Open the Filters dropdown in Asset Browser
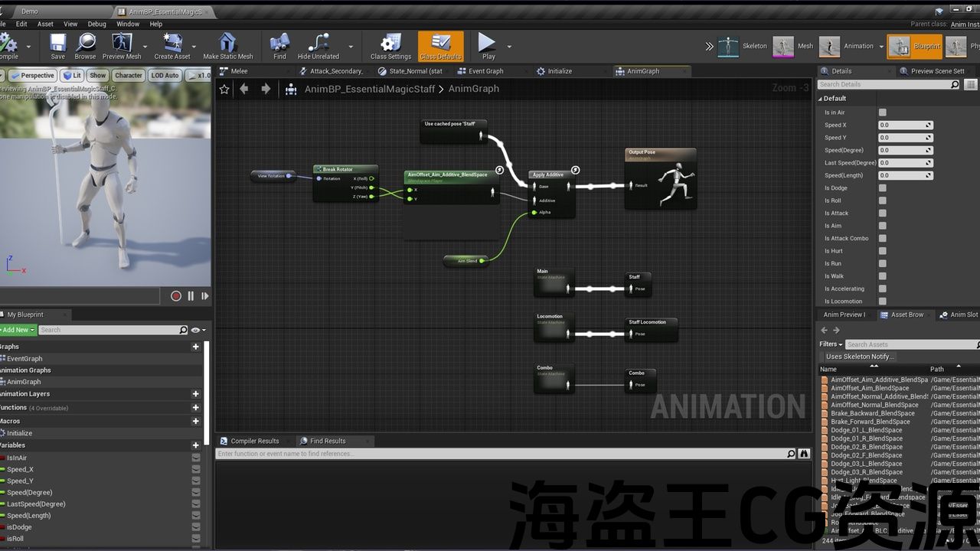 830,344
